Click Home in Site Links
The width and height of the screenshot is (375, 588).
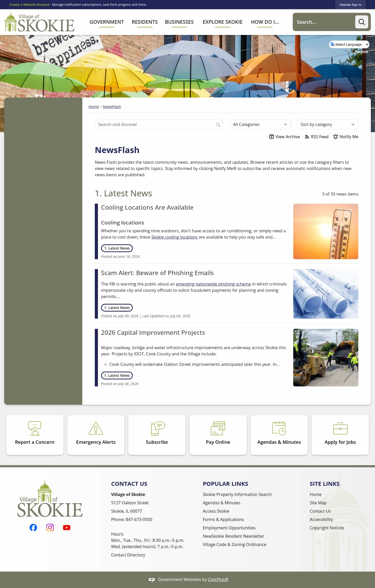[316, 494]
